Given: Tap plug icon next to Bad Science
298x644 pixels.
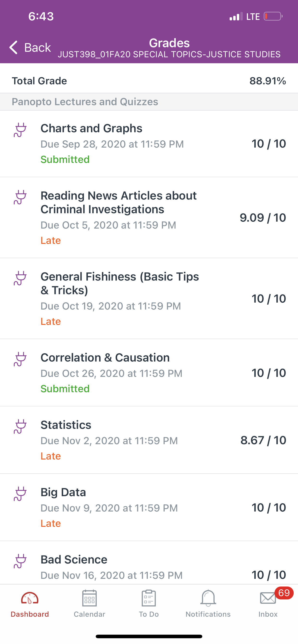Looking at the screenshot, I should (x=20, y=561).
